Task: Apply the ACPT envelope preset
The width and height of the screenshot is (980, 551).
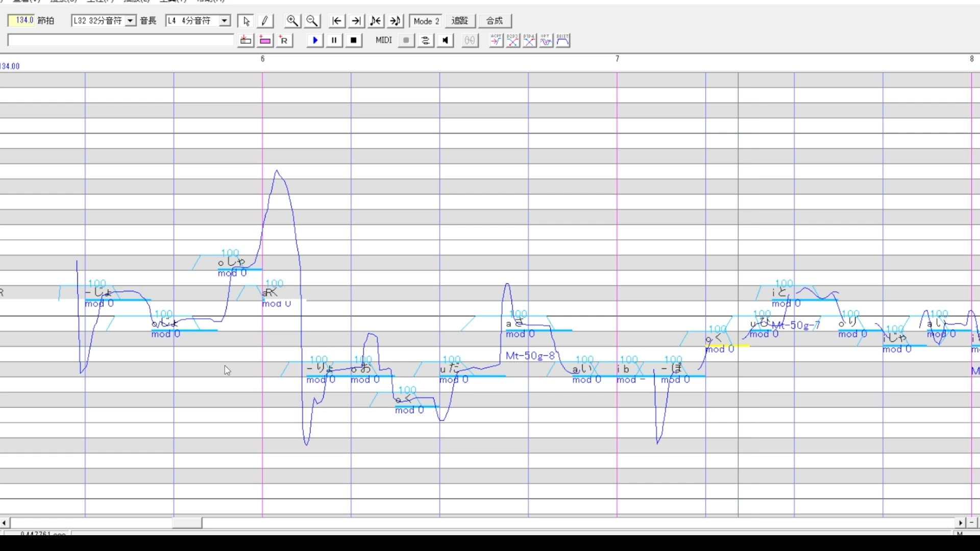Action: pyautogui.click(x=496, y=40)
